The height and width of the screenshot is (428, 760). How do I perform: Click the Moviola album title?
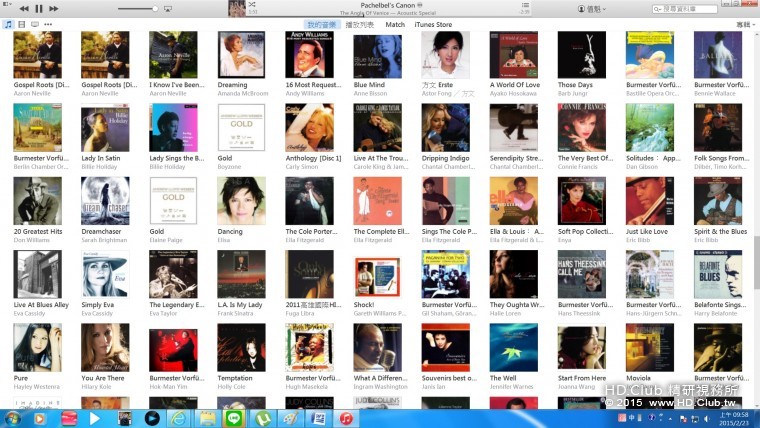(638, 378)
